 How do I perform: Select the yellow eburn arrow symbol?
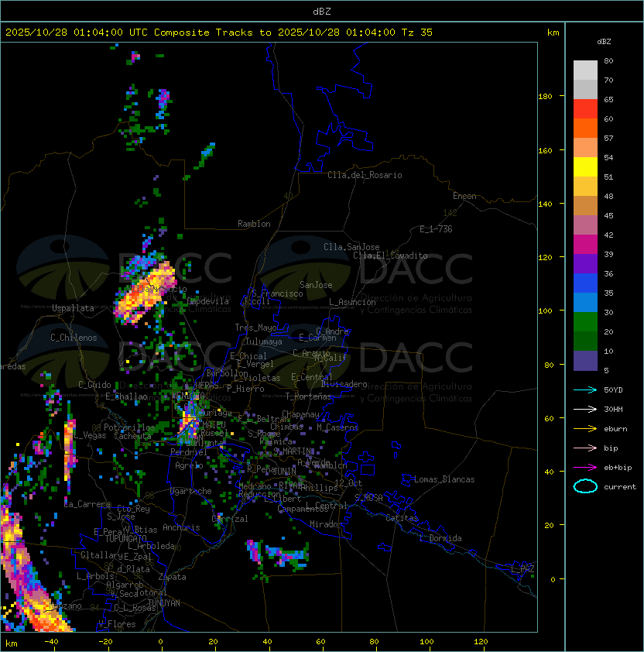tap(585, 429)
